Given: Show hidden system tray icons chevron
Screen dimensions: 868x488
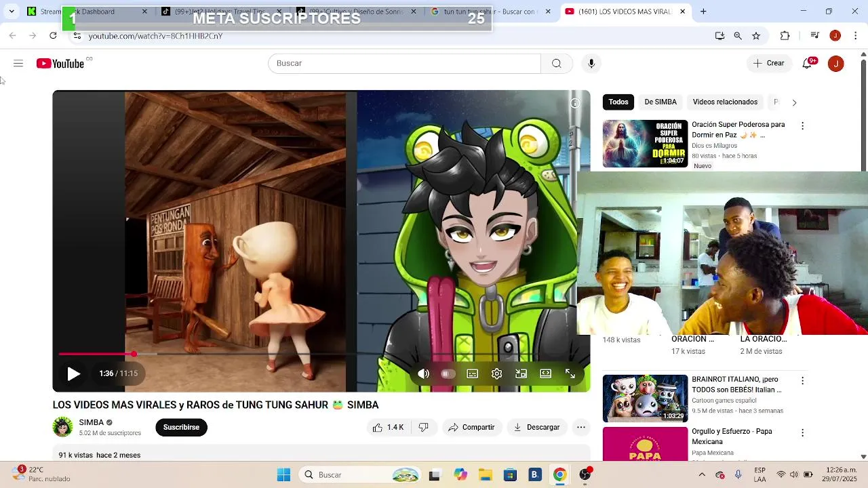Looking at the screenshot, I should tap(702, 474).
